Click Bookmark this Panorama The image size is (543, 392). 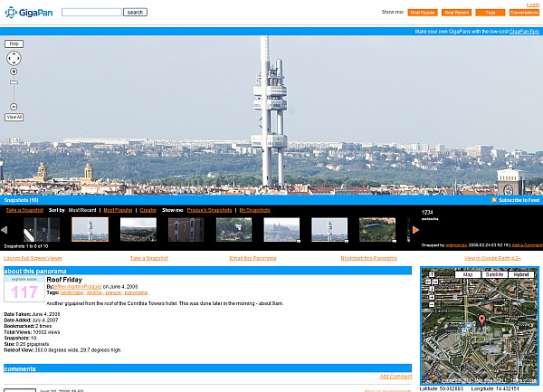pyautogui.click(x=369, y=258)
